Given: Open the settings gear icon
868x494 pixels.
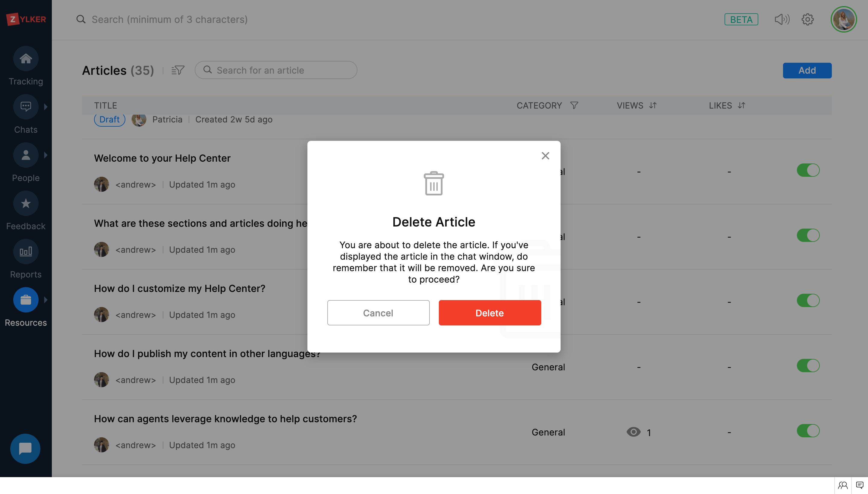Looking at the screenshot, I should (808, 19).
